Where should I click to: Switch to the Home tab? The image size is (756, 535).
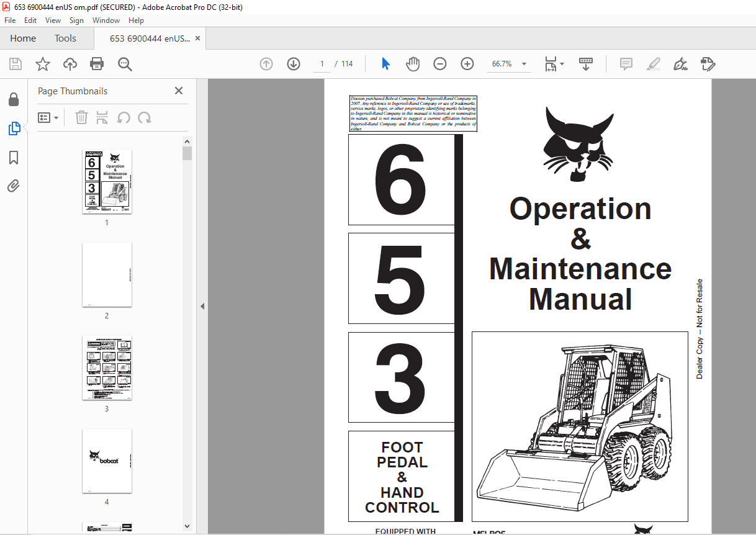click(x=23, y=38)
